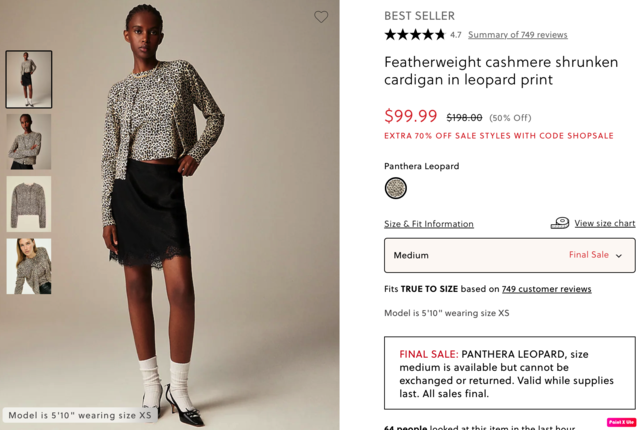Click the five-star rating icons
Image resolution: width=640 pixels, height=430 pixels.
click(415, 35)
